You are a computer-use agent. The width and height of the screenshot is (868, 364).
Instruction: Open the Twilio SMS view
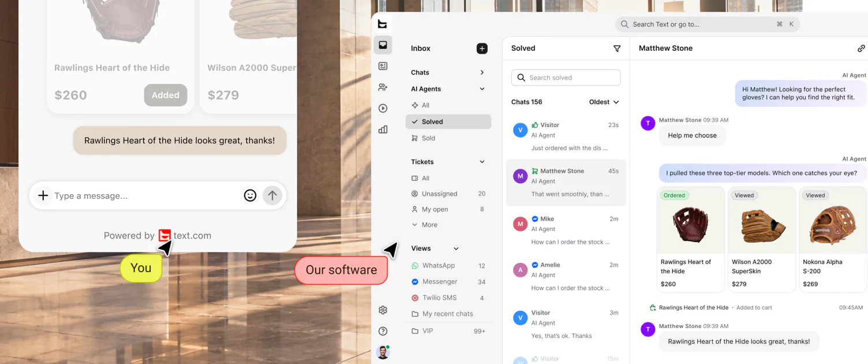point(448,298)
